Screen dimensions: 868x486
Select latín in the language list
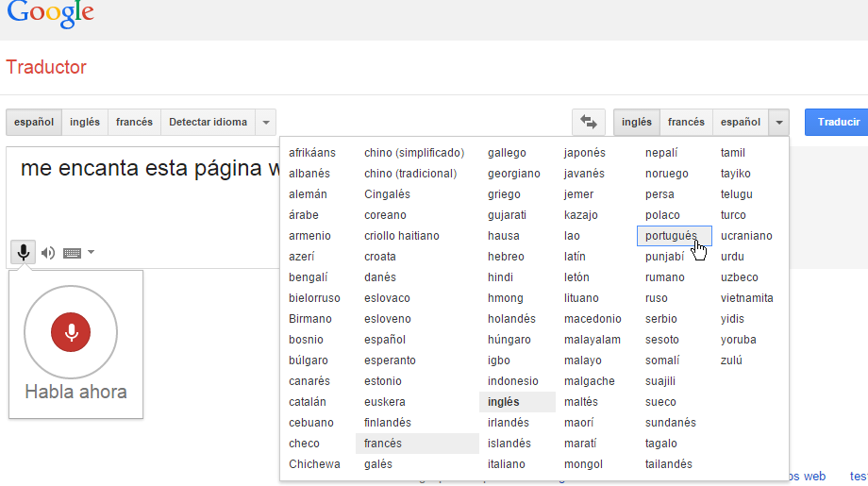575,257
